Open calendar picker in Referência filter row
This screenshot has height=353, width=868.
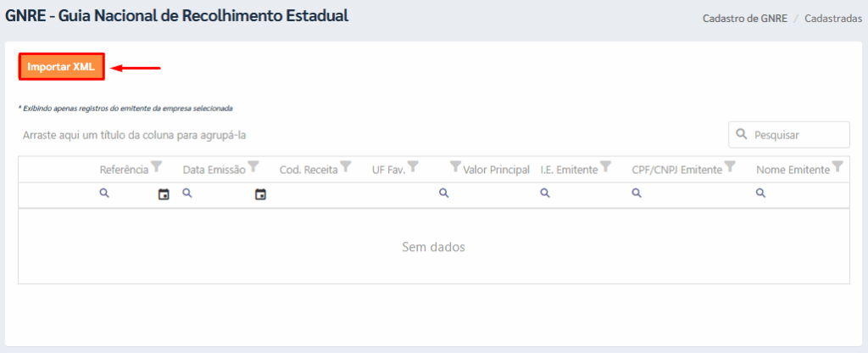164,194
